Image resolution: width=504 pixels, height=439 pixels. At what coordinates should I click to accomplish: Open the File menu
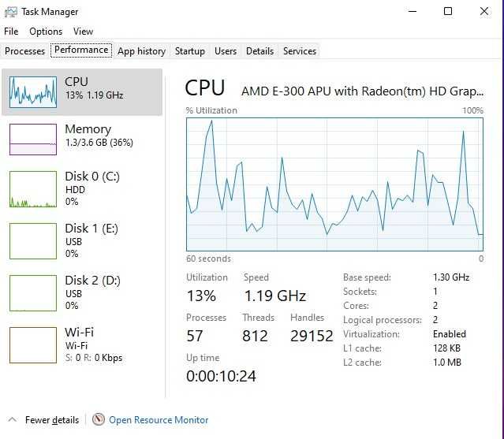point(11,32)
